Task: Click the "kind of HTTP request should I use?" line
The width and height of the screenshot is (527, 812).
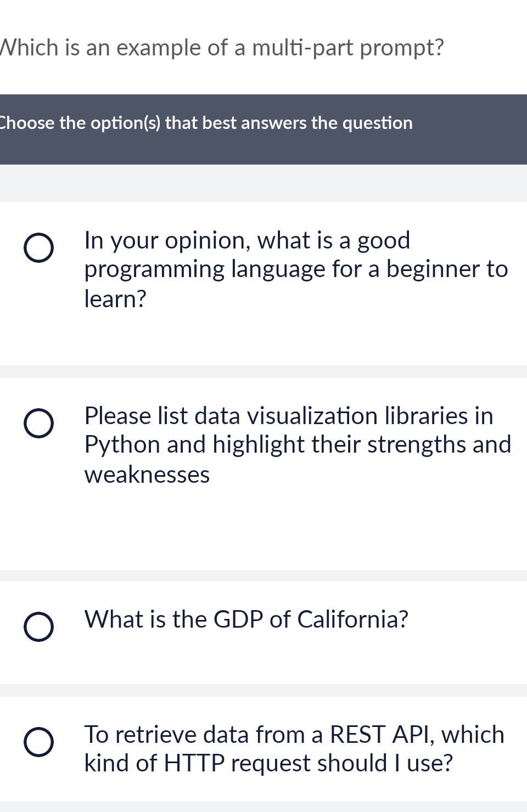Action: point(268,763)
